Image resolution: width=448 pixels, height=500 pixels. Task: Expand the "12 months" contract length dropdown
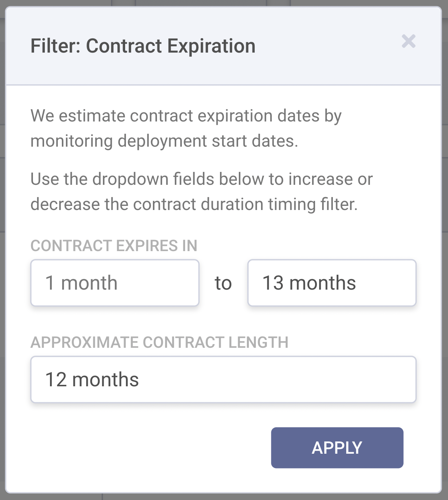coord(223,380)
